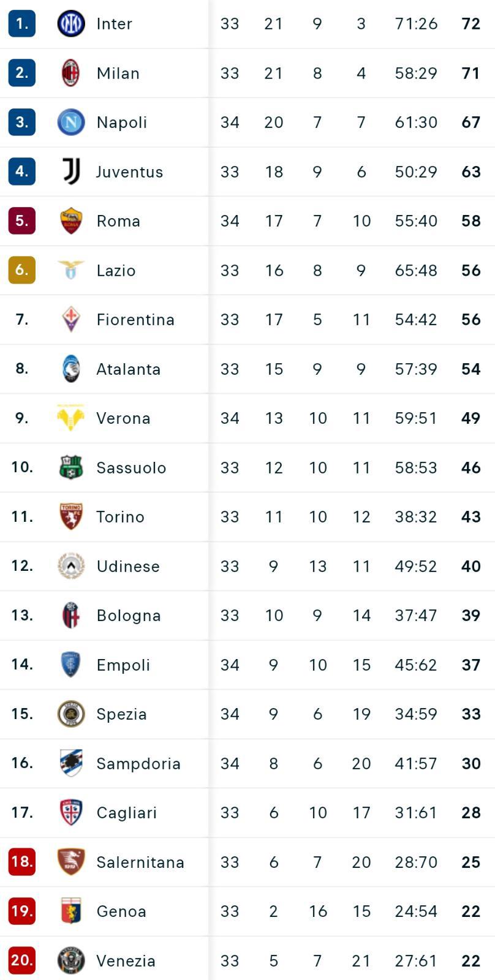Screen dimensions: 495x980
Task: Click the blue rank 1 badge
Action: (x=21, y=24)
